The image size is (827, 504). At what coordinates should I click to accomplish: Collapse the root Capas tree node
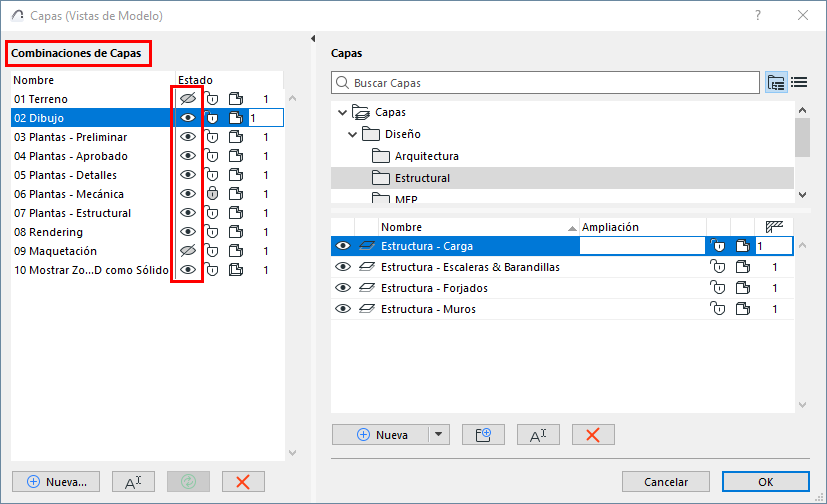point(343,113)
